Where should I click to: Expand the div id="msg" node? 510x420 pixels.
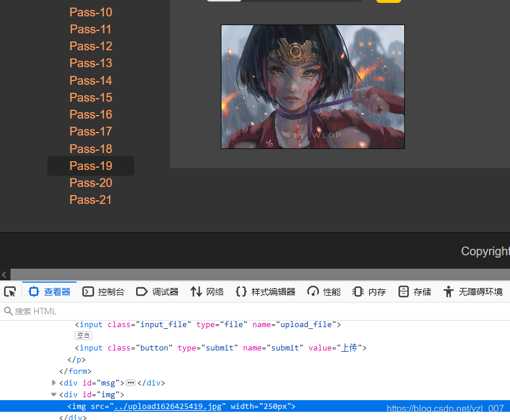pyautogui.click(x=54, y=383)
